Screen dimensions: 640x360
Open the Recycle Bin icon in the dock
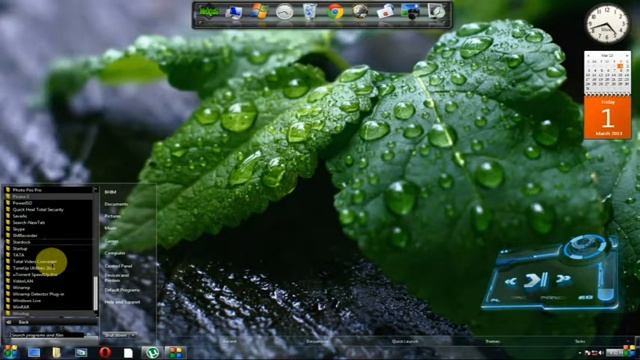tap(309, 12)
